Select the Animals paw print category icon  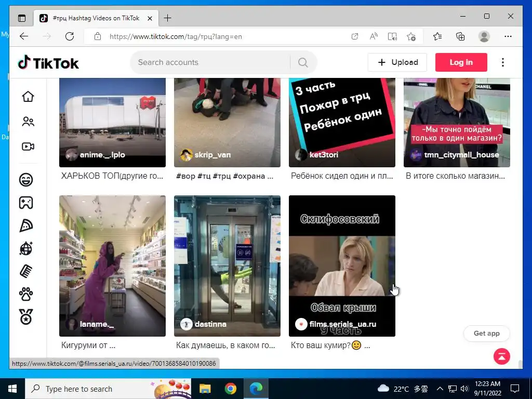(x=26, y=294)
